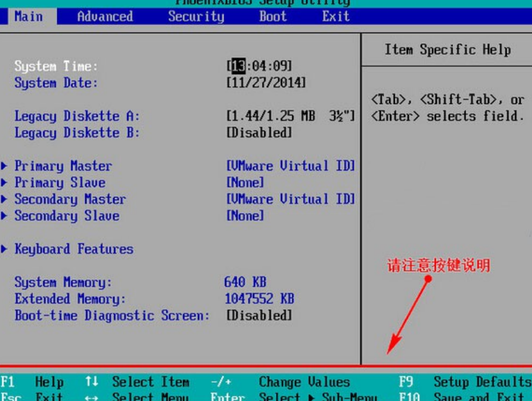Toggle Boot-time Diagnostic Screen setting
The width and height of the screenshot is (532, 401).
coord(259,316)
